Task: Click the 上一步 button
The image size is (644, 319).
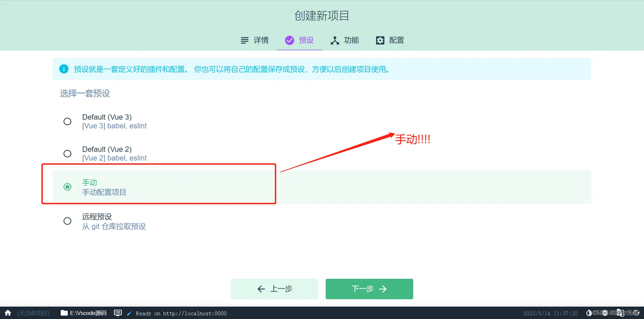Action: pos(274,289)
